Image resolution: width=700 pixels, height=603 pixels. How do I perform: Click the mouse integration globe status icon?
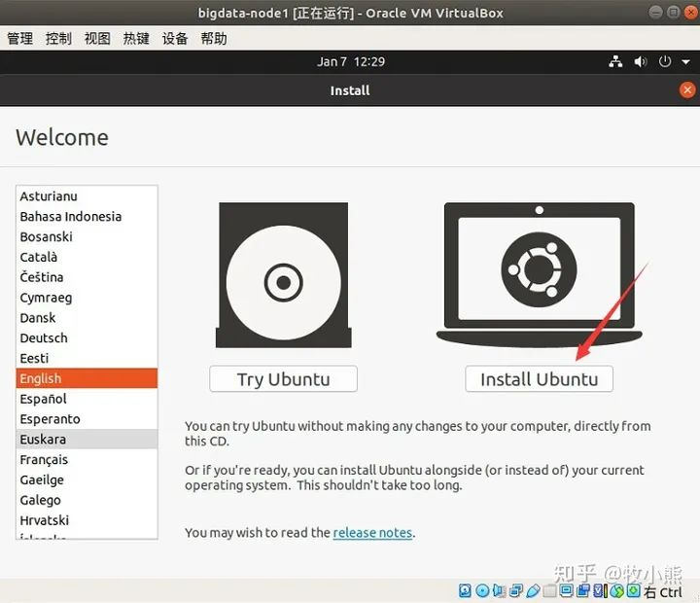(x=617, y=590)
